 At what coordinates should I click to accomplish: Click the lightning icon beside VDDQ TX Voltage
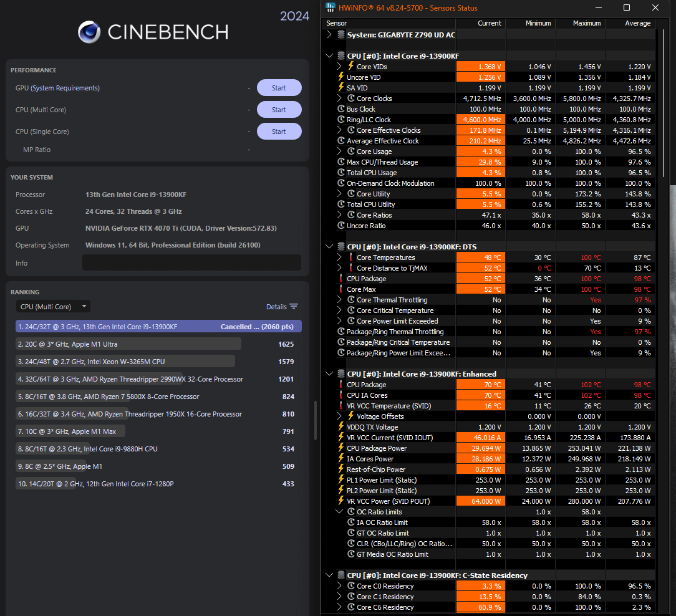click(341, 426)
